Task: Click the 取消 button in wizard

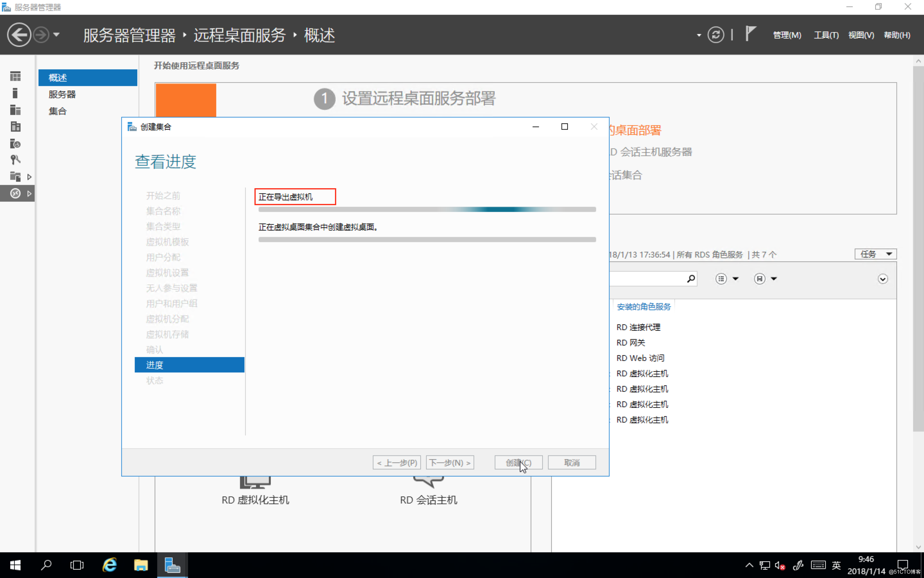Action: 572,462
